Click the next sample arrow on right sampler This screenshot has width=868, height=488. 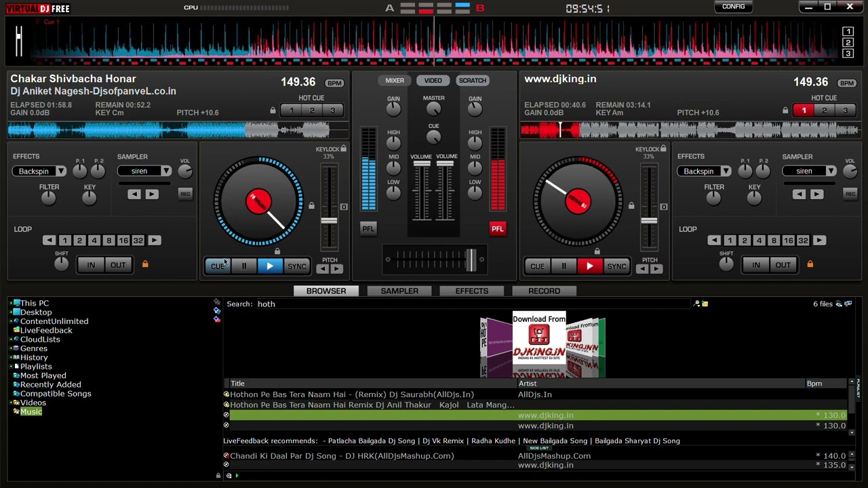[816, 195]
